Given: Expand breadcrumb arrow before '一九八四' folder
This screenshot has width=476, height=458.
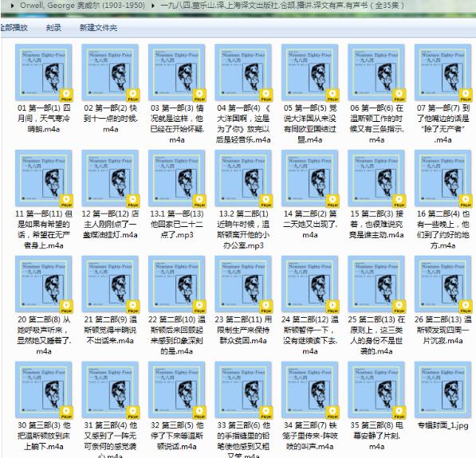Looking at the screenshot, I should tap(153, 6).
